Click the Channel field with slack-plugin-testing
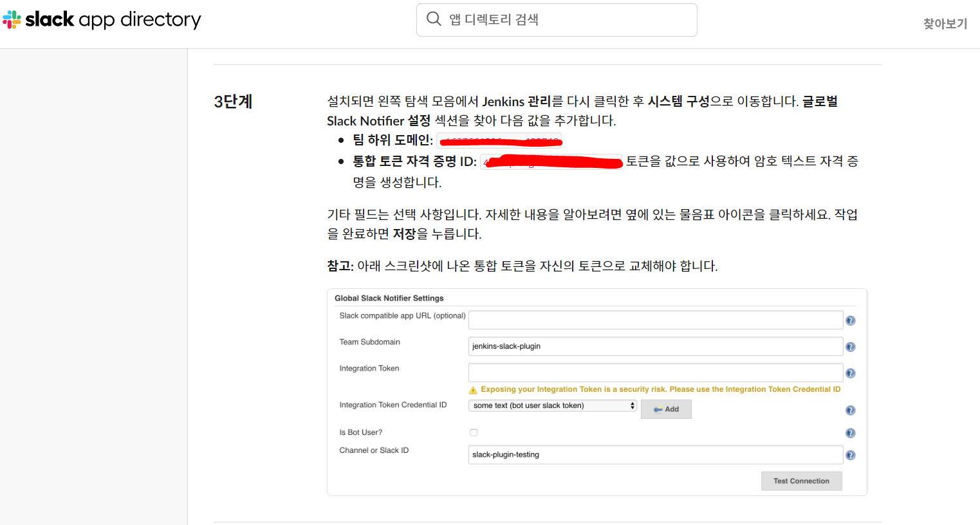The width and height of the screenshot is (980, 525). [x=656, y=454]
